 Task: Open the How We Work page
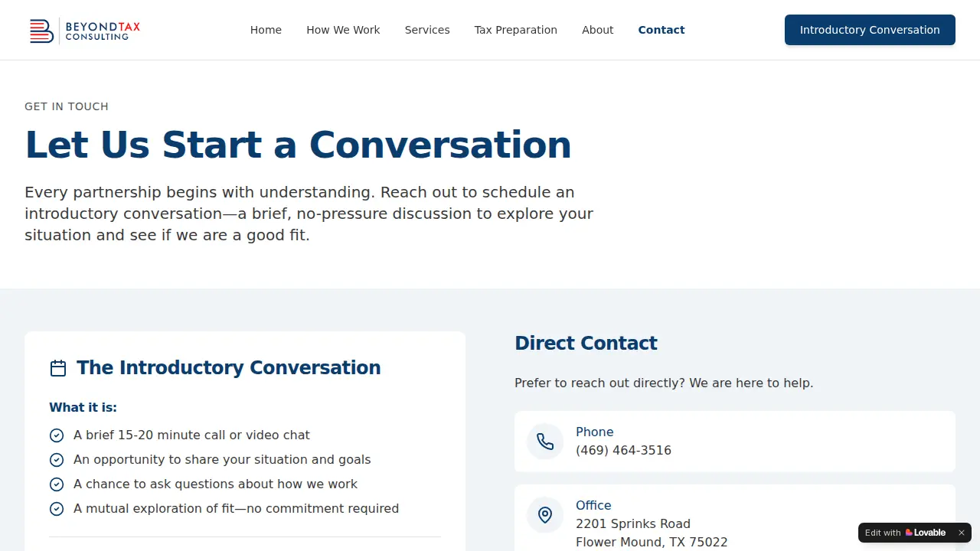[343, 30]
